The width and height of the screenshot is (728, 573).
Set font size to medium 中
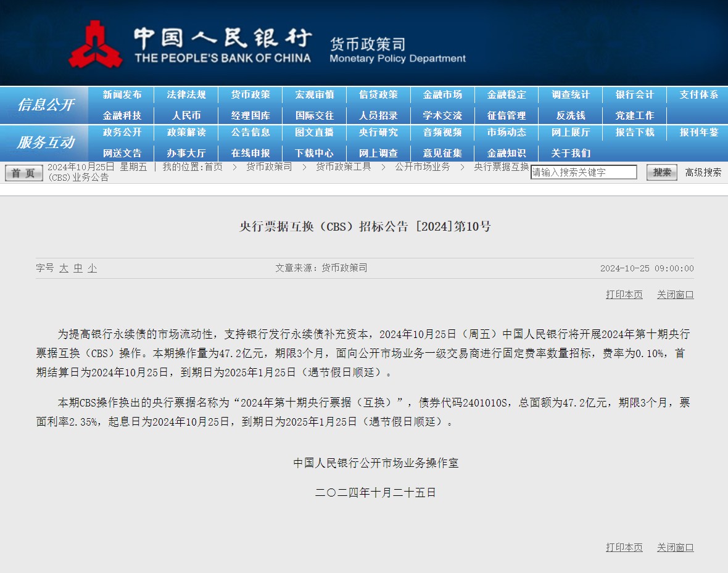coord(78,268)
